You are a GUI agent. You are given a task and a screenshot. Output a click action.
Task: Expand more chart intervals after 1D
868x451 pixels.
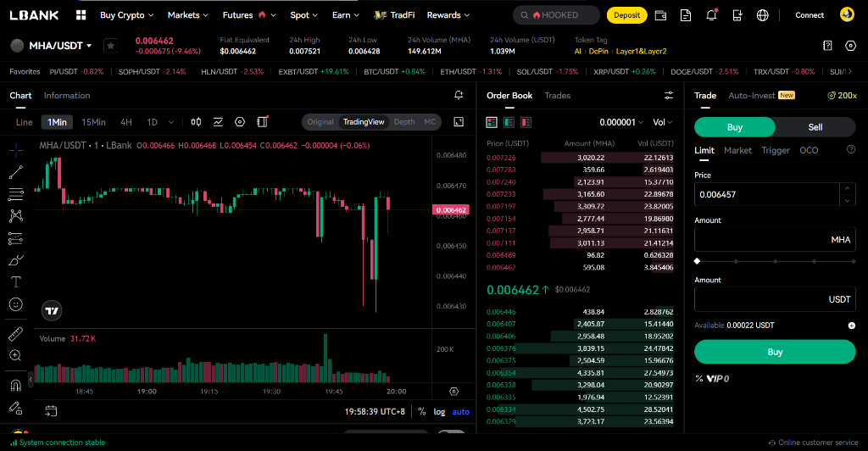[171, 122]
